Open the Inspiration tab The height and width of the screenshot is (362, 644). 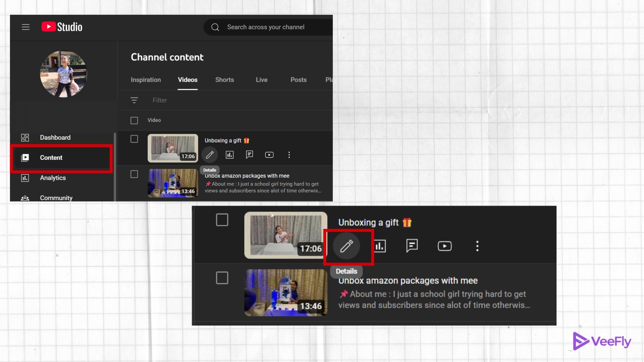tap(146, 80)
